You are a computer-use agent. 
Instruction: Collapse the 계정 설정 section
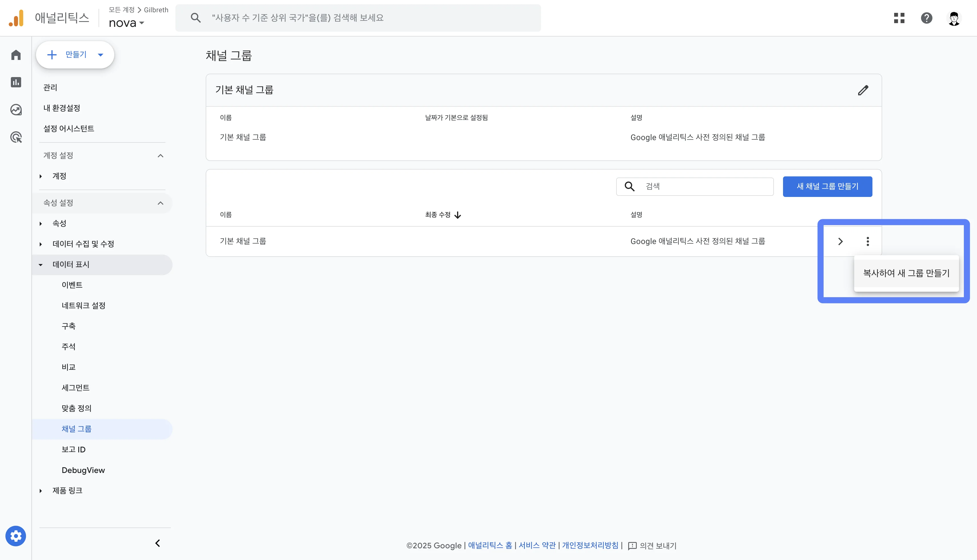pyautogui.click(x=161, y=155)
